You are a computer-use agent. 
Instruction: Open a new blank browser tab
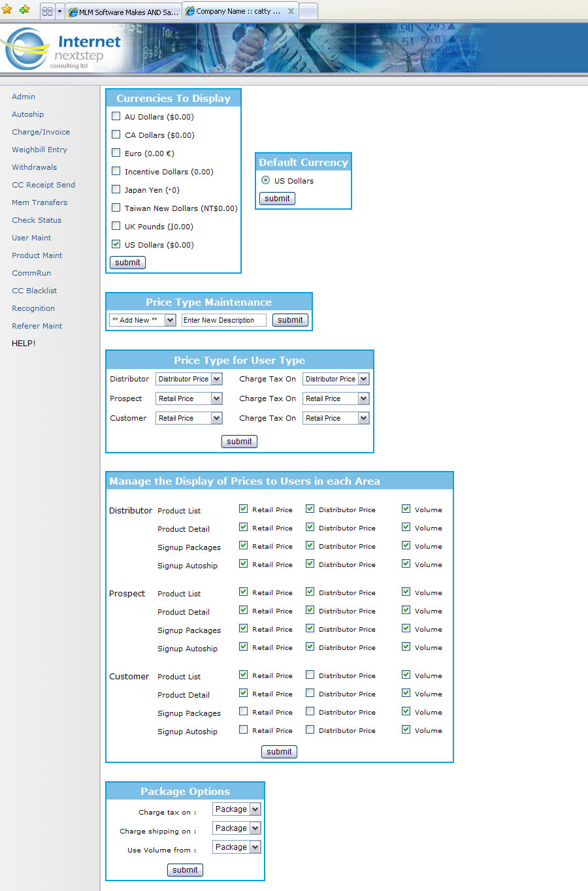308,12
